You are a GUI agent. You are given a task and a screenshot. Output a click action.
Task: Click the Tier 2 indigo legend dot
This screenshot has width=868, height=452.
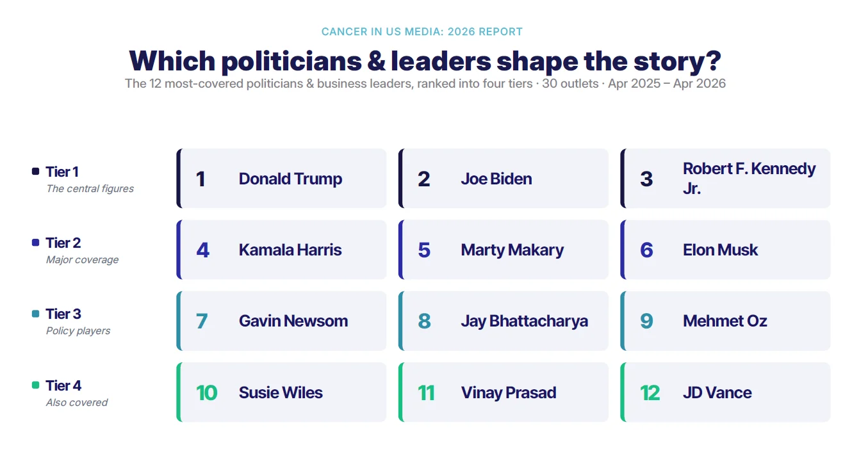[x=36, y=243]
